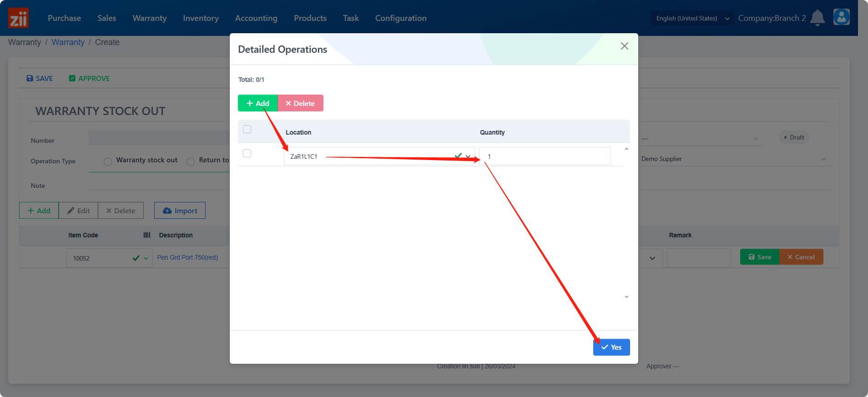Open the user profile avatar
This screenshot has width=868, height=397.
(x=841, y=17)
